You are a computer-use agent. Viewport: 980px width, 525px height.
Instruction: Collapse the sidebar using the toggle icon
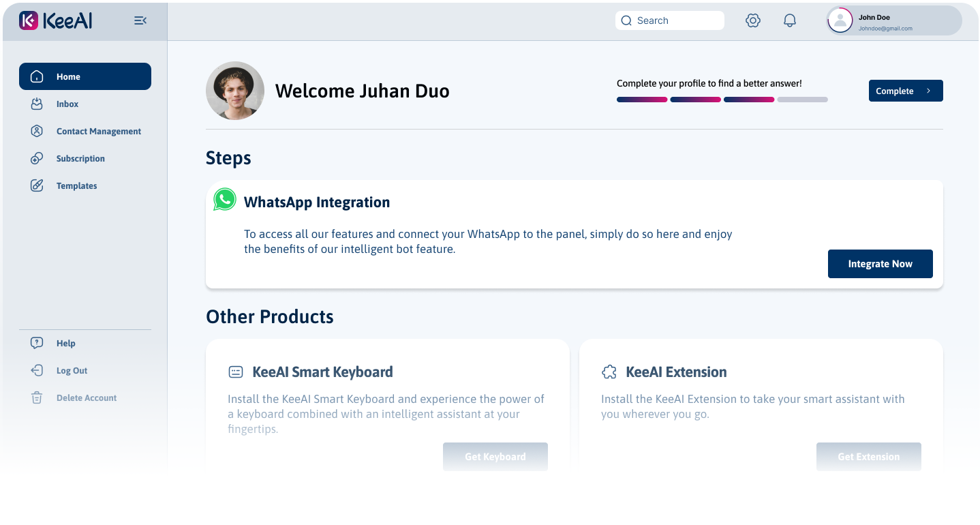(x=140, y=20)
